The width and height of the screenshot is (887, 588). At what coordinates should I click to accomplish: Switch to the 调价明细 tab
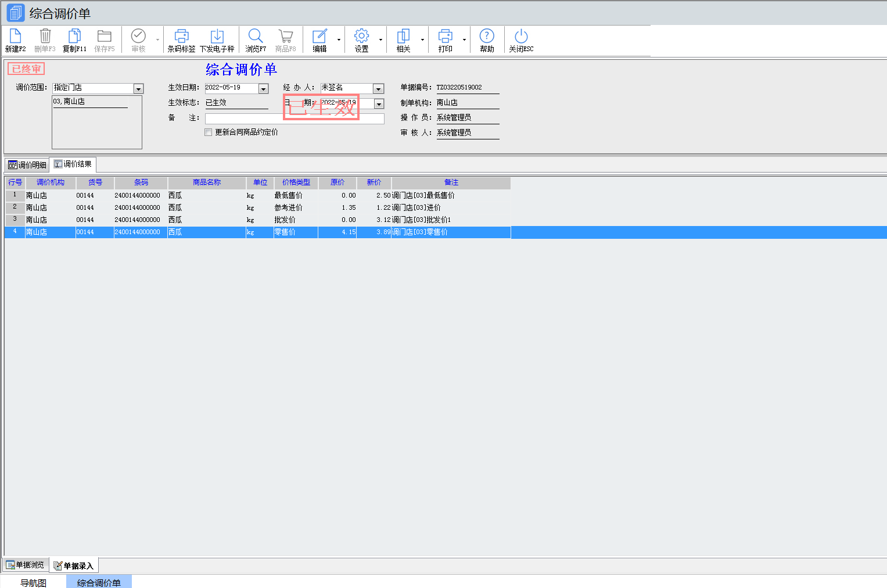[x=27, y=165]
